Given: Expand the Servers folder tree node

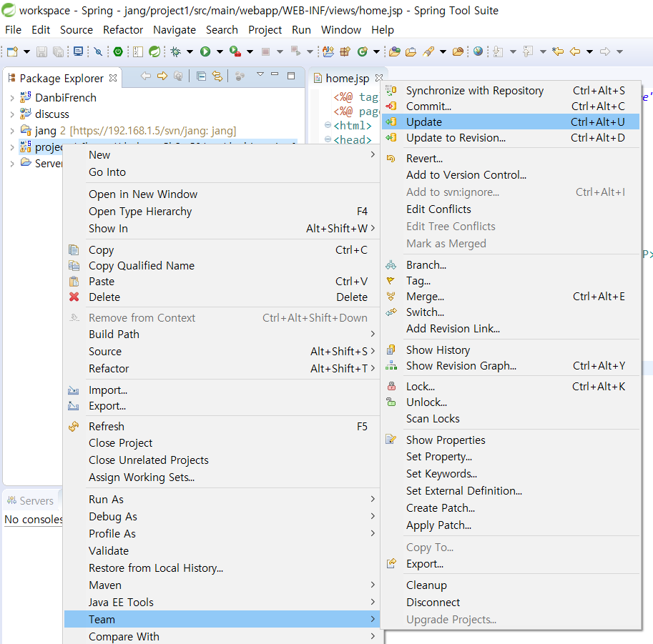Looking at the screenshot, I should click(x=12, y=164).
